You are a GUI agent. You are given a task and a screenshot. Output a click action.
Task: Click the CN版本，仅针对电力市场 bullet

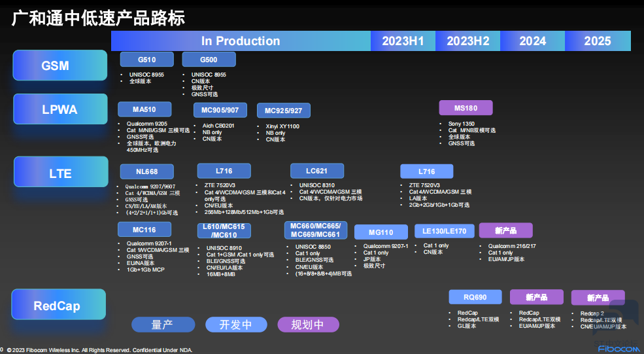(x=331, y=198)
